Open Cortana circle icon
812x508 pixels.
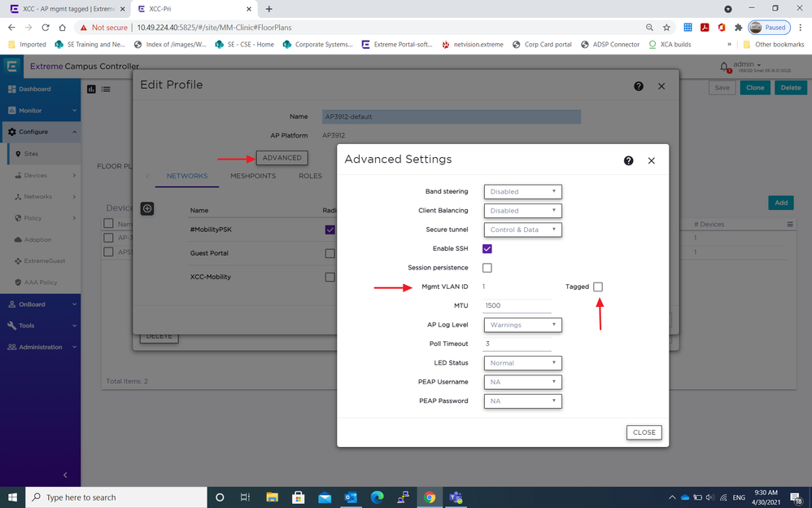[x=220, y=497]
